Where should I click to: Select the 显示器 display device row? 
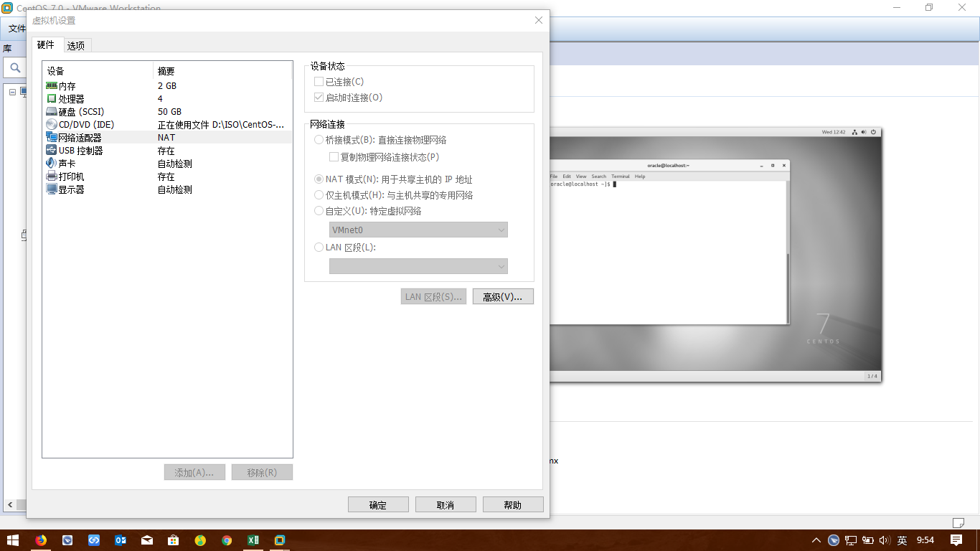(167, 189)
